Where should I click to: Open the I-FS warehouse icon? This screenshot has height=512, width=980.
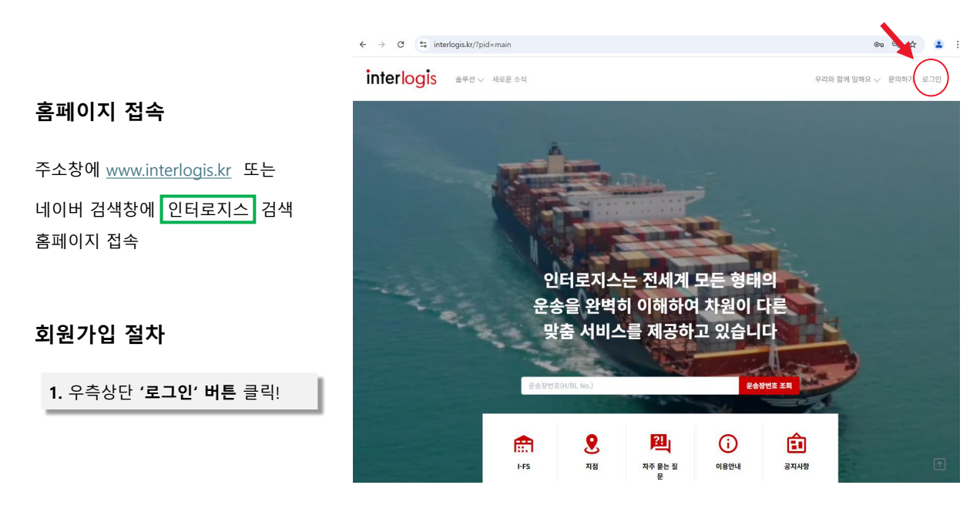pos(523,444)
